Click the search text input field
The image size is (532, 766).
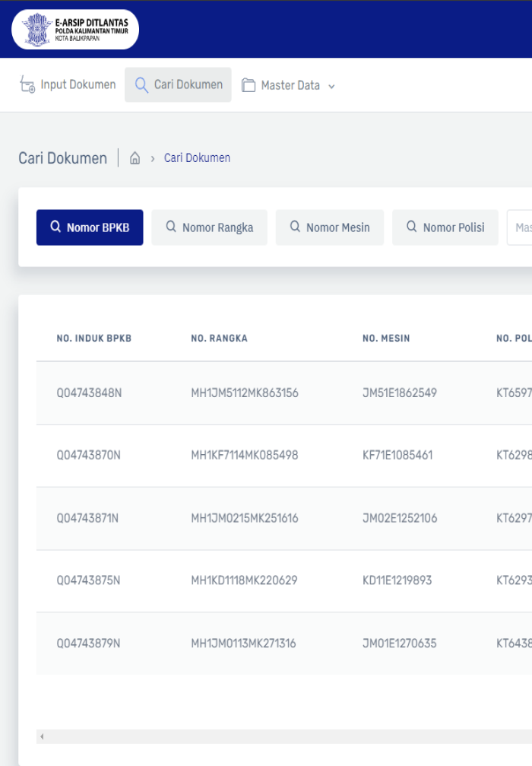(521, 227)
